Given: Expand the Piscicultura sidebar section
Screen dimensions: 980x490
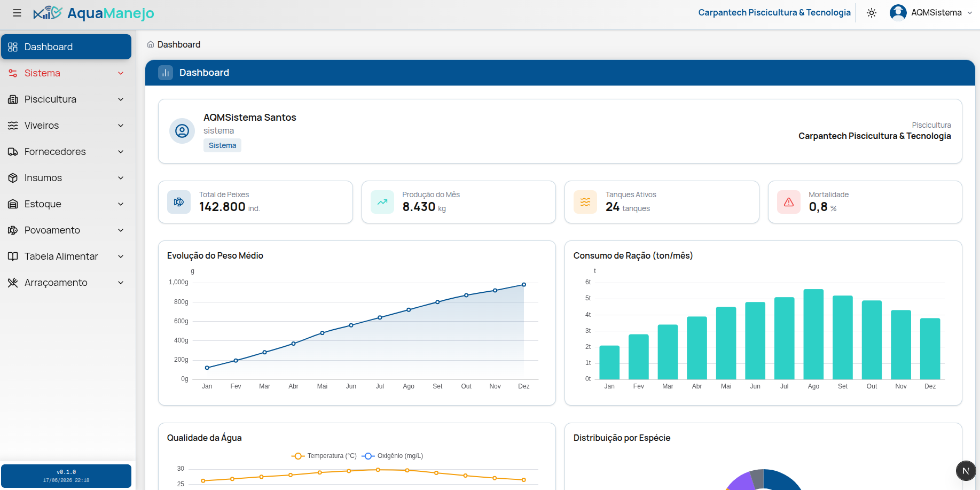Looking at the screenshot, I should coord(66,99).
